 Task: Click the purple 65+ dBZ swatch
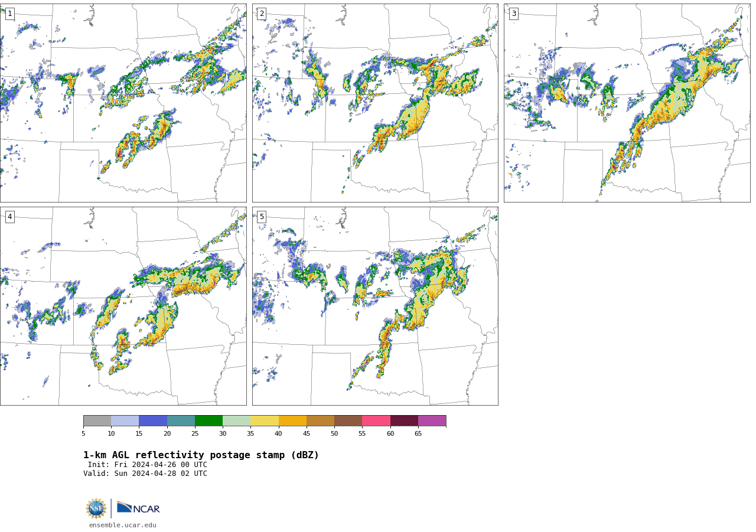tap(432, 420)
